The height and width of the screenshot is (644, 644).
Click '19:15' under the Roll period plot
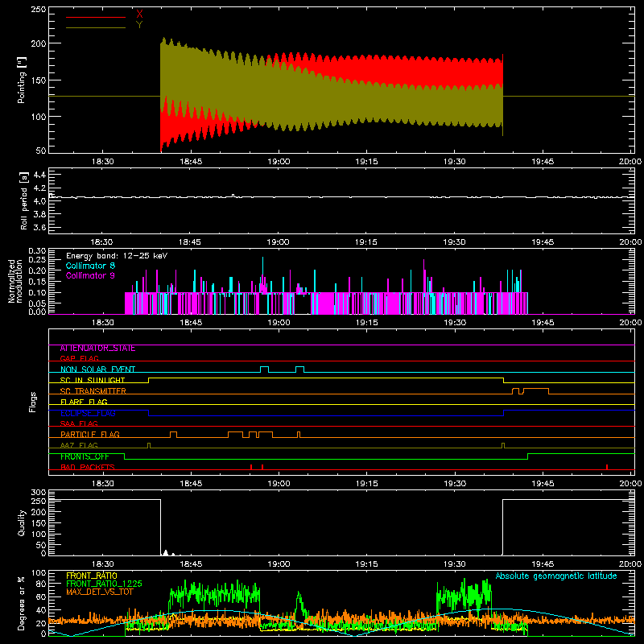tap(366, 242)
